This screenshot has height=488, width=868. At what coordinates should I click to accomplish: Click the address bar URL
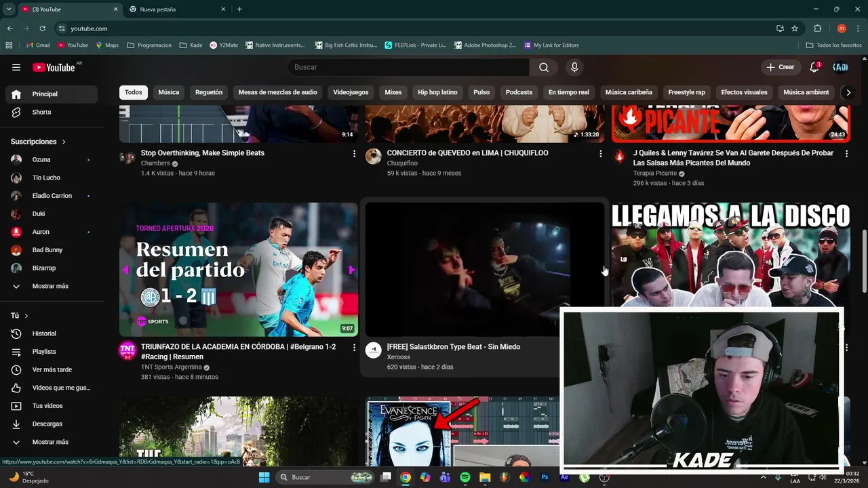pyautogui.click(x=89, y=28)
